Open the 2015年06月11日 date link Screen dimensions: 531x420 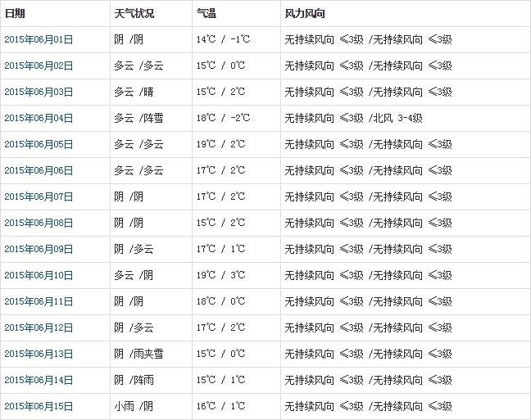(39, 301)
